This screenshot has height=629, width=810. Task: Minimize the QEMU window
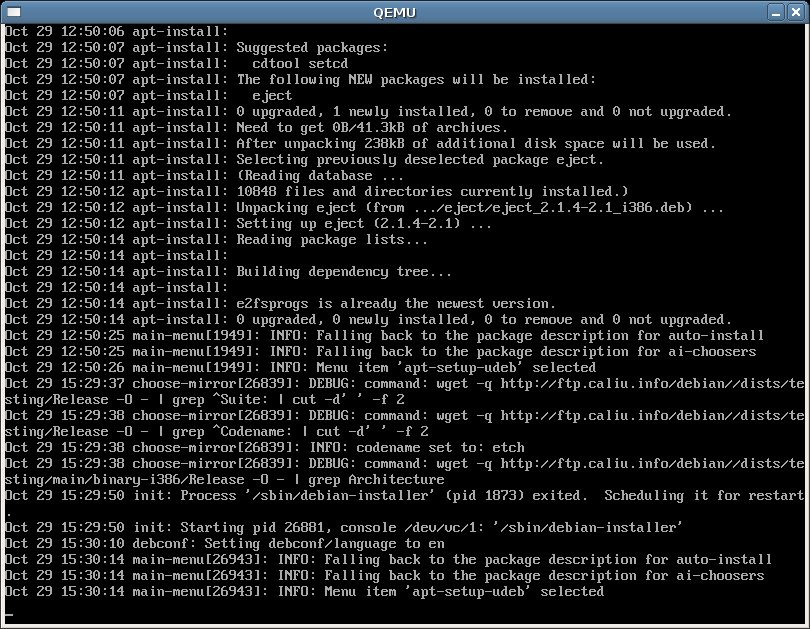click(776, 12)
